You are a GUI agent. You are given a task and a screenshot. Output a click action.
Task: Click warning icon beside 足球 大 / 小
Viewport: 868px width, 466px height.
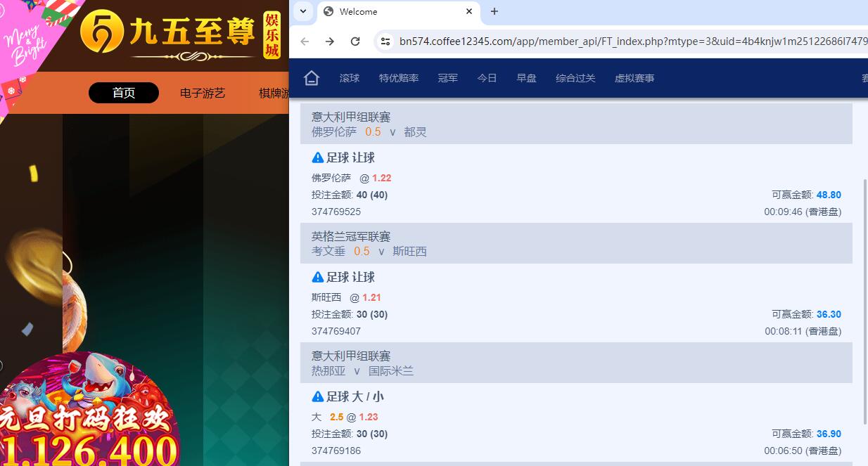pos(318,396)
